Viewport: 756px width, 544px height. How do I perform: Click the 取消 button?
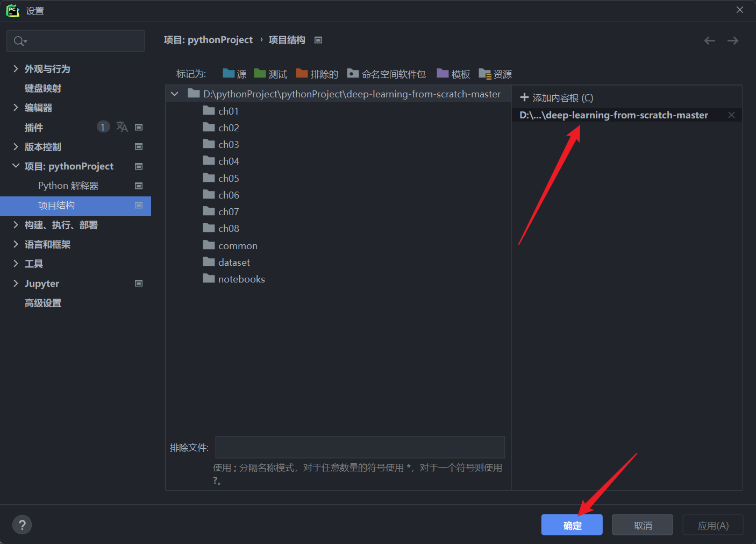642,525
